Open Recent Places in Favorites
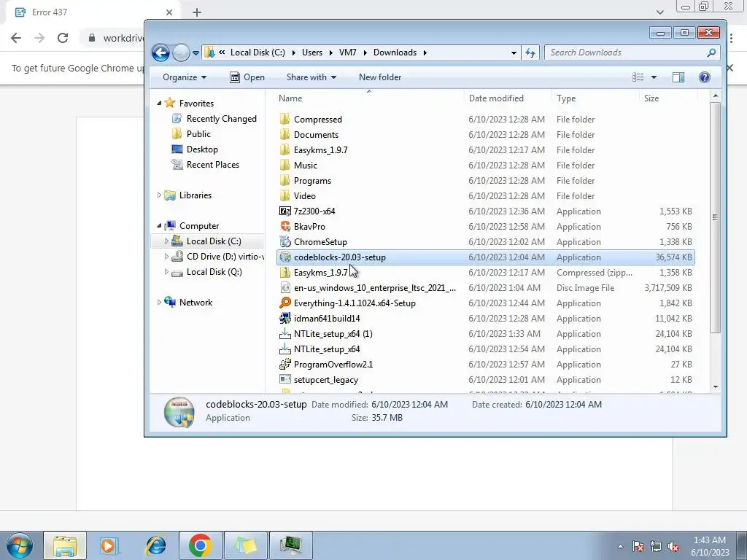The height and width of the screenshot is (560, 747). pyautogui.click(x=212, y=164)
